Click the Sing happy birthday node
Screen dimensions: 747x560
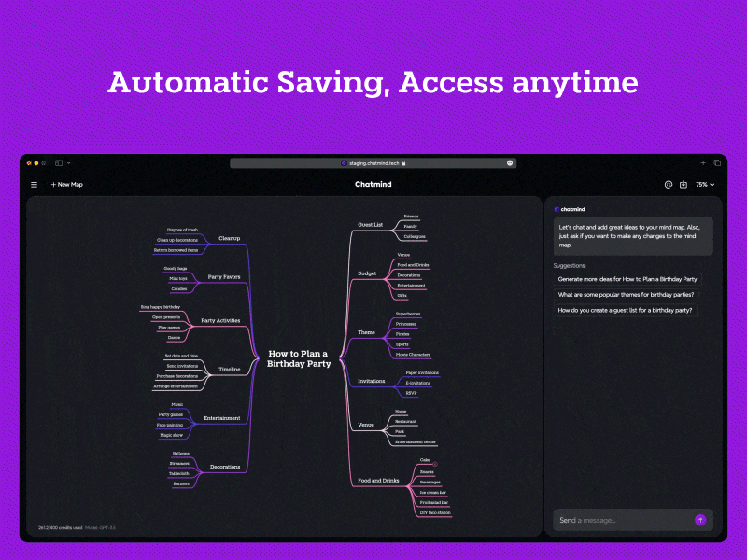[x=161, y=307]
